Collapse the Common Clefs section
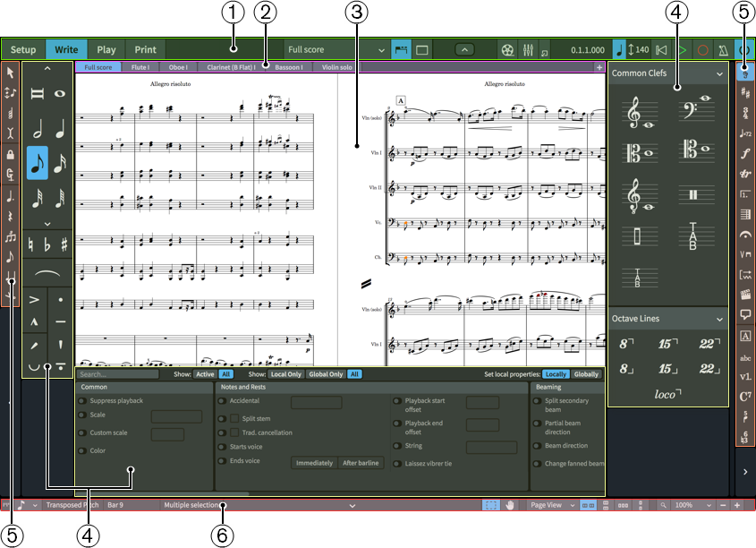Viewport: 756px width, 548px height. coord(719,73)
